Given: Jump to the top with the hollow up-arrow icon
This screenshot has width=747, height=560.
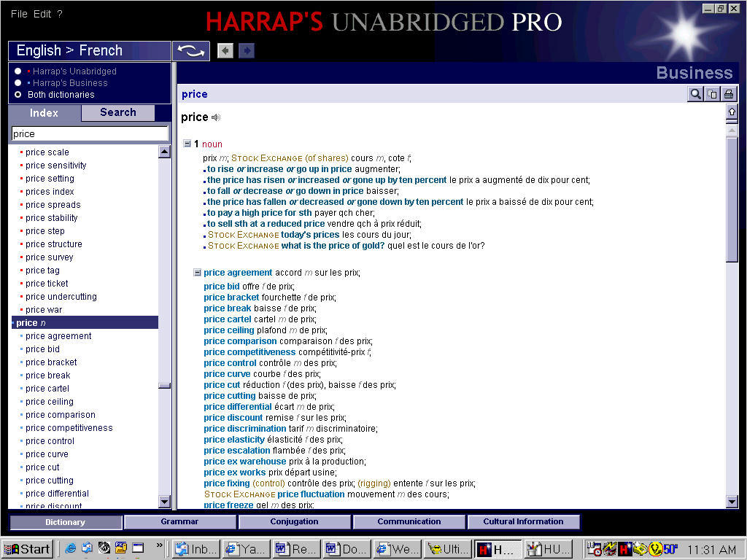Looking at the screenshot, I should 732,112.
